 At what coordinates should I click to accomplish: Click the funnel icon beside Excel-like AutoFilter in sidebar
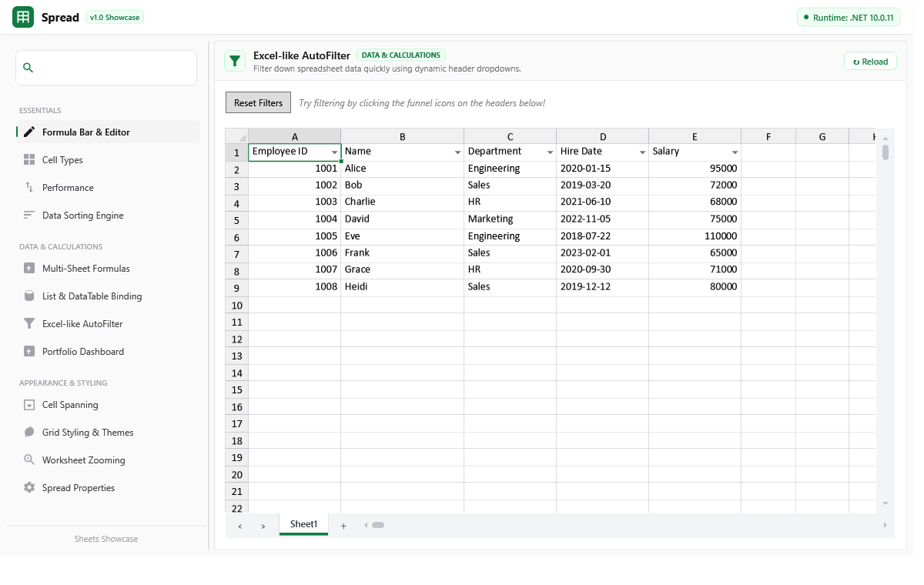29,324
